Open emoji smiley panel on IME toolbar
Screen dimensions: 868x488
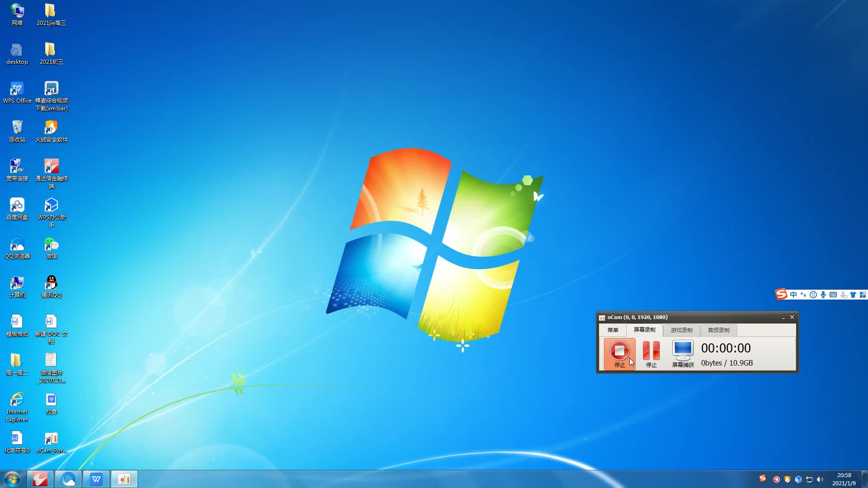pos(813,295)
